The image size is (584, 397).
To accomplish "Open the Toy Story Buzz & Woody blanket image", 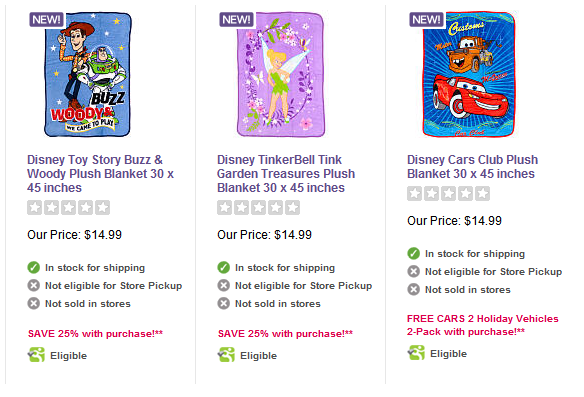I will tap(88, 74).
